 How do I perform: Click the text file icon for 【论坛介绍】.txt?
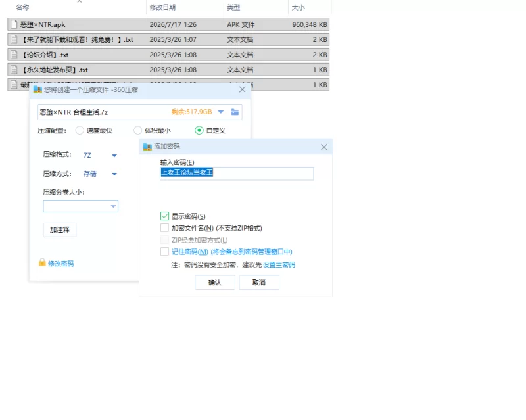tap(14, 55)
